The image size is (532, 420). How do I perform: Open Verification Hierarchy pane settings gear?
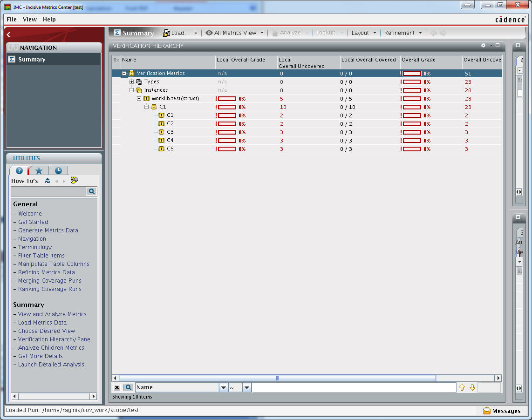coord(483,46)
